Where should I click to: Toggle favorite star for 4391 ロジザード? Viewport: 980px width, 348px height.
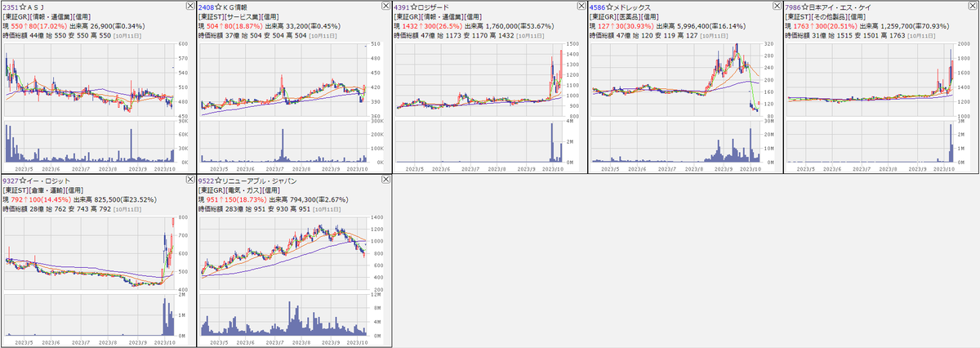413,6
